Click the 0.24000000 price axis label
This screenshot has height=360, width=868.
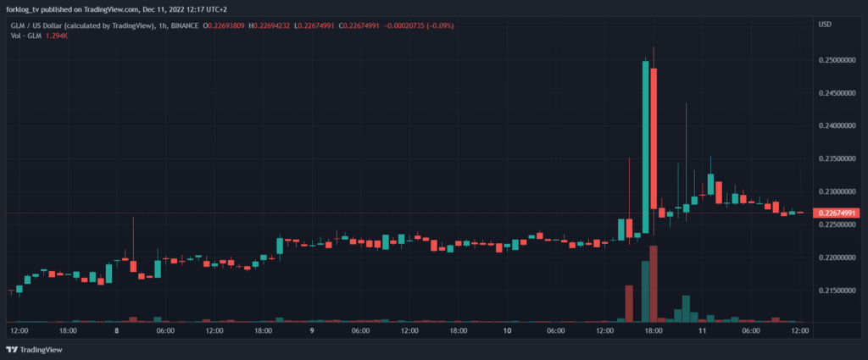(837, 126)
